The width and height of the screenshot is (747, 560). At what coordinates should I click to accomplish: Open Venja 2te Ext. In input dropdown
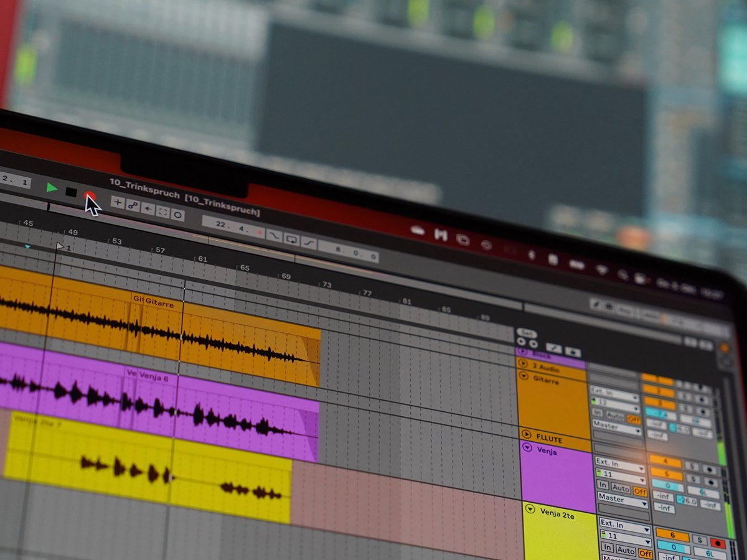pos(625,525)
